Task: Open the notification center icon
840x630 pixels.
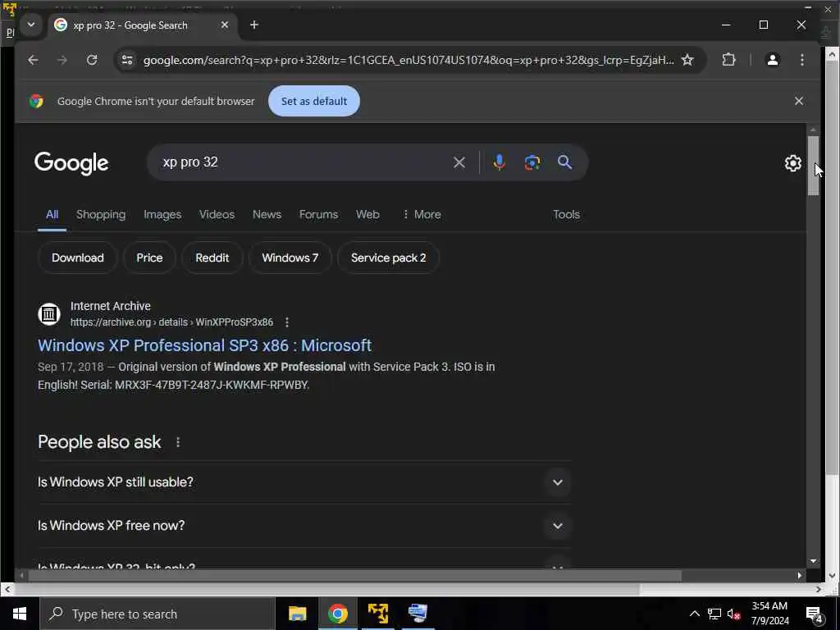Action: pos(815,614)
